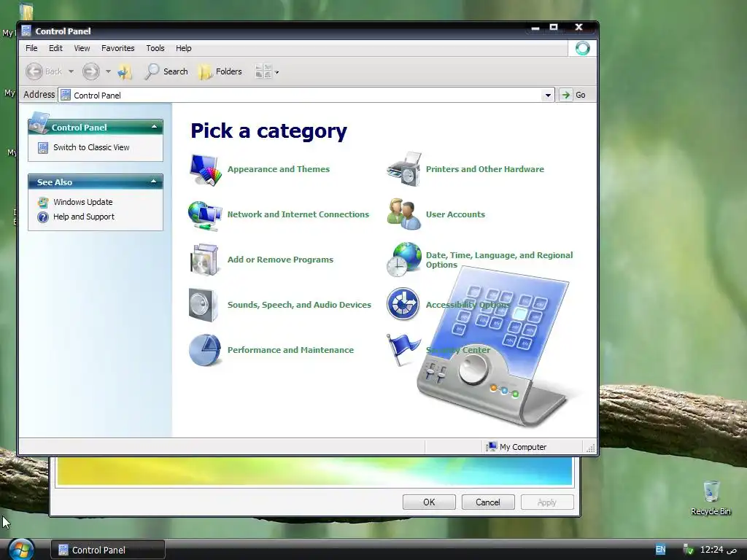Click the Switch to Classic View link
This screenshot has width=747, height=560.
pos(91,147)
